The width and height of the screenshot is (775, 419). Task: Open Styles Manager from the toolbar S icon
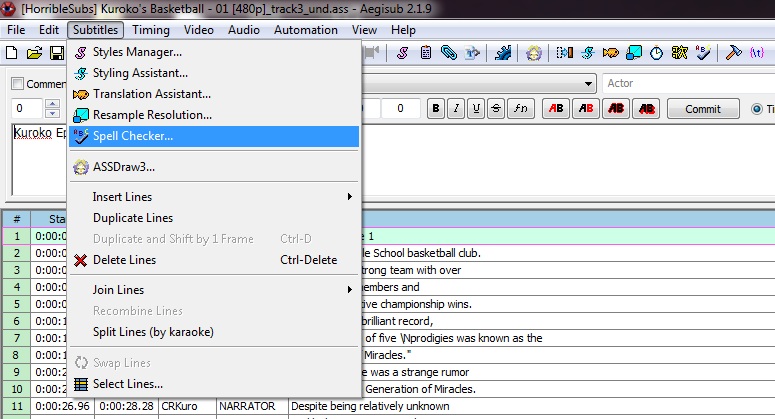point(403,53)
